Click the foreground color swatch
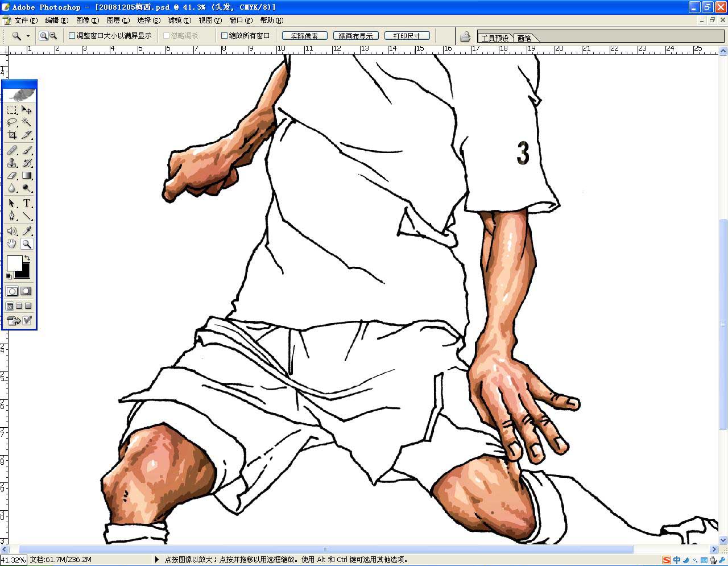This screenshot has width=728, height=566. pyautogui.click(x=14, y=263)
